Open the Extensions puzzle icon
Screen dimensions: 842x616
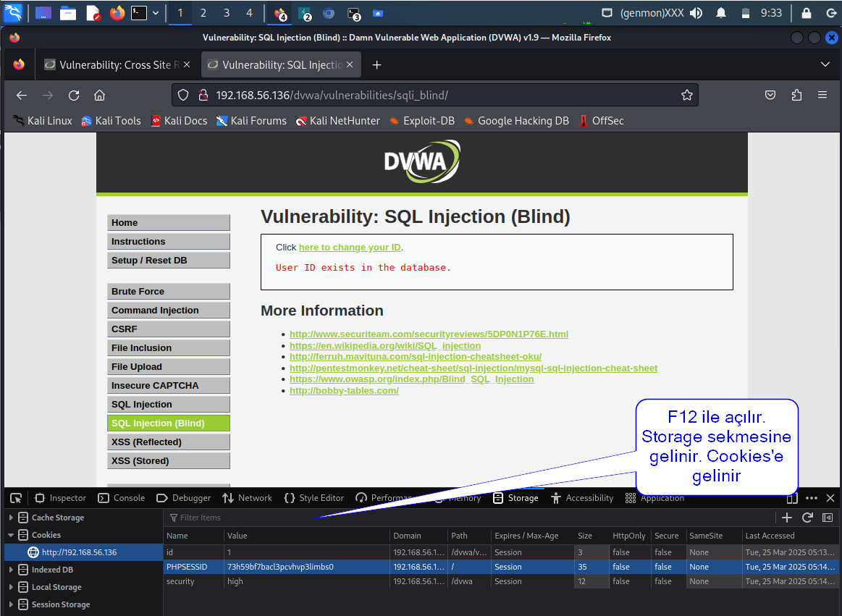point(796,95)
